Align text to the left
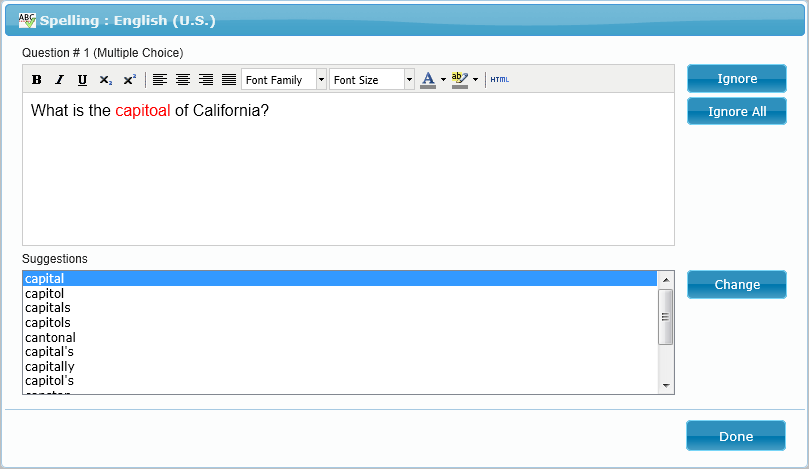Viewport: 809px width, 469px height. [x=160, y=80]
